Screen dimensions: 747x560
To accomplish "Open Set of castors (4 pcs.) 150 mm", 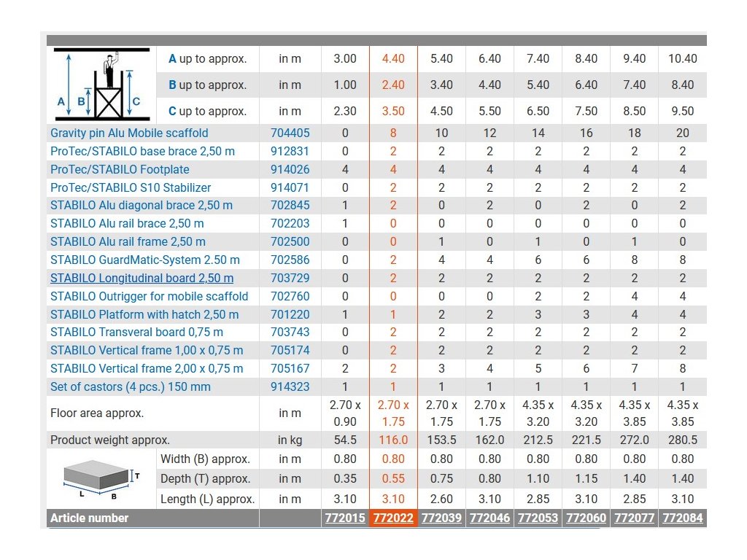I will tap(131, 386).
